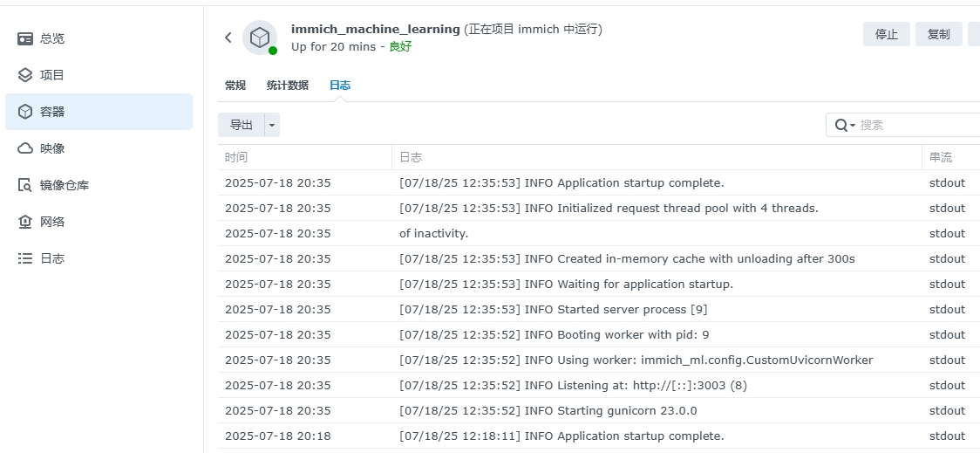Select the 12:18:11 'Application startup complete' row
Image resolution: width=980 pixels, height=453 pixels.
coord(599,436)
